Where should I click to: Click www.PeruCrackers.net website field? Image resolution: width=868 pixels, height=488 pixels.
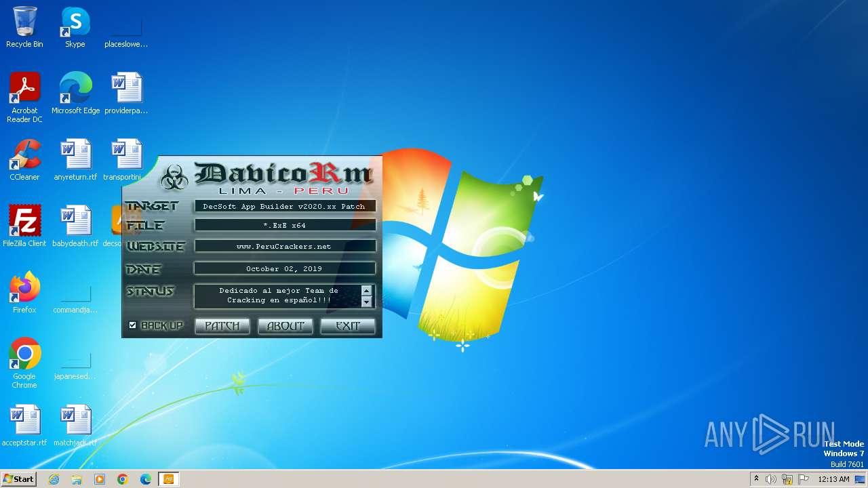pos(285,246)
